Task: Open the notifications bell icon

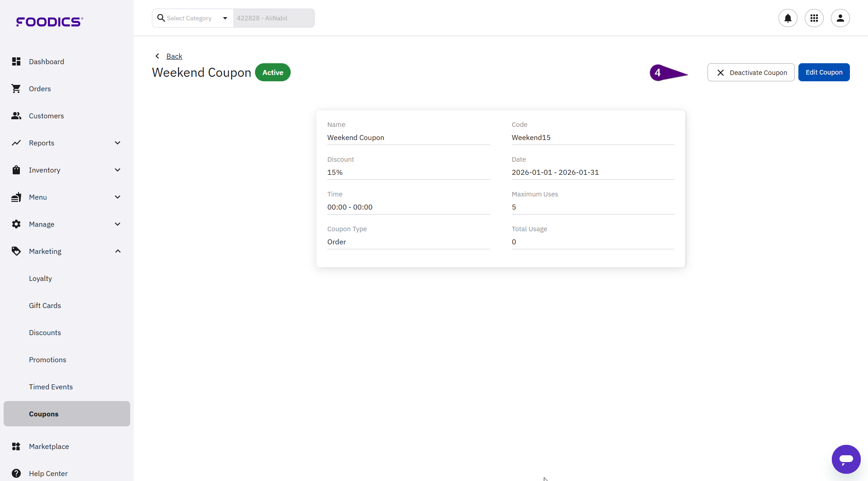Action: [x=788, y=18]
